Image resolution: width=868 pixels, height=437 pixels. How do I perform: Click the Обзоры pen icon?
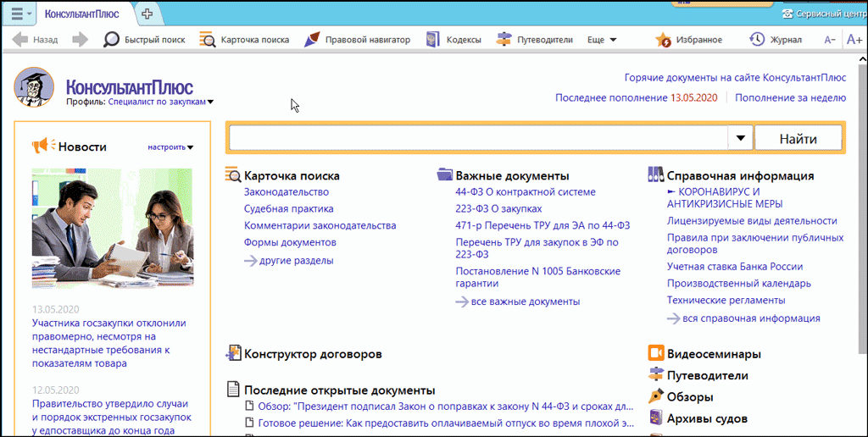click(x=655, y=396)
